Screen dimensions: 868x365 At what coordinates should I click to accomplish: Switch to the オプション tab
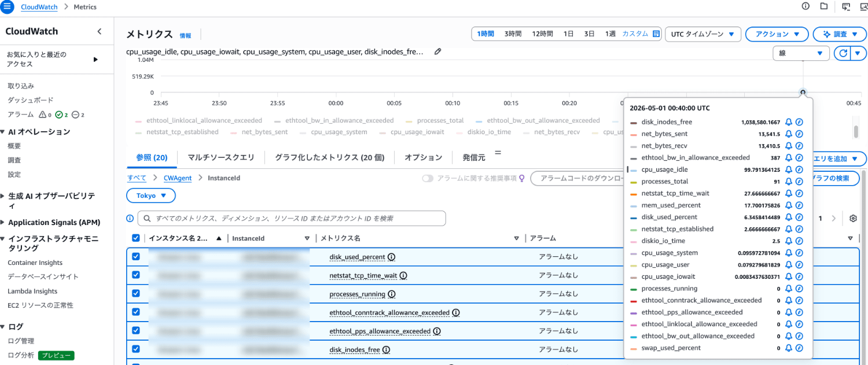click(424, 157)
